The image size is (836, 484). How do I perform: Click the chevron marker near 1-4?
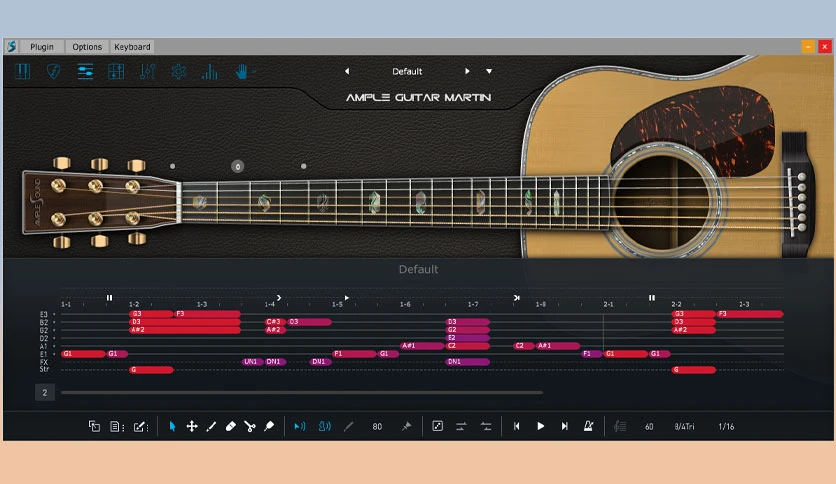click(278, 297)
